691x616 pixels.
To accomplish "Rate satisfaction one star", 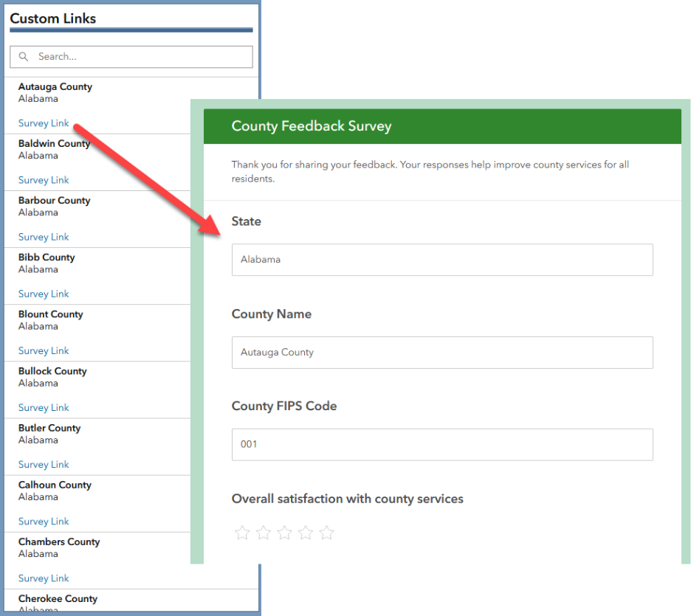I will [242, 533].
